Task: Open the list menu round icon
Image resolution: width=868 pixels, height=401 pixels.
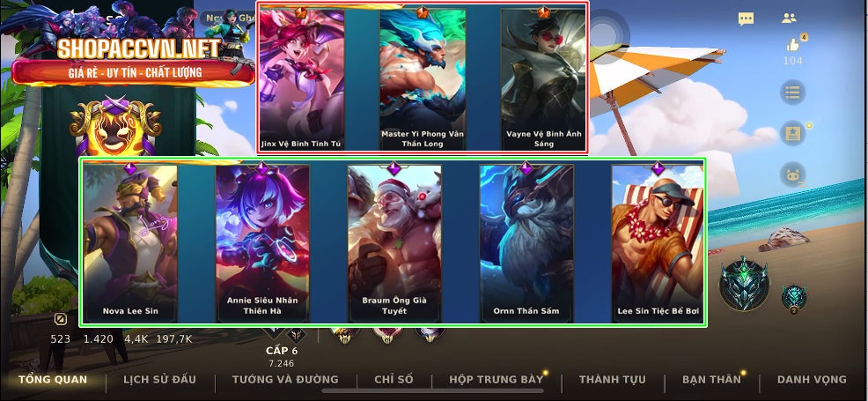Action: (x=792, y=93)
